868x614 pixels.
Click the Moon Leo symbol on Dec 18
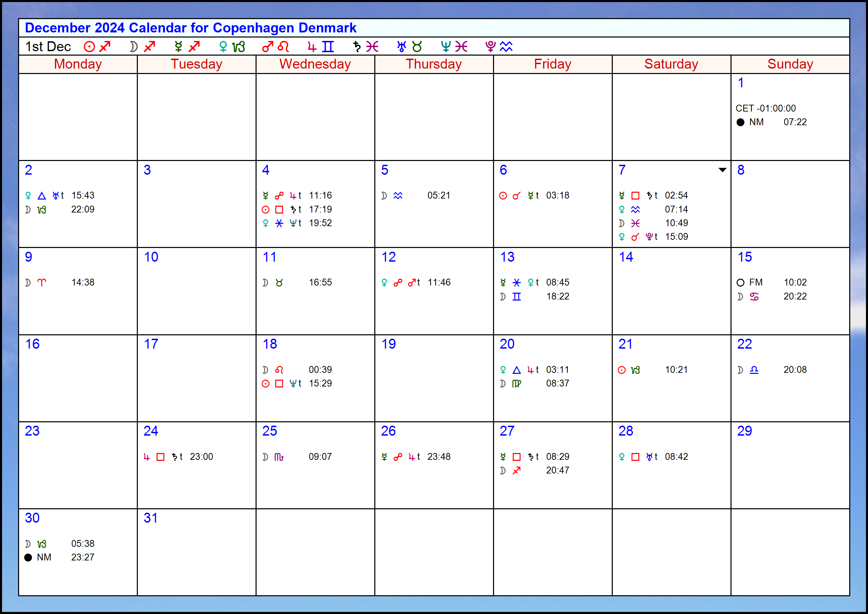coord(279,370)
